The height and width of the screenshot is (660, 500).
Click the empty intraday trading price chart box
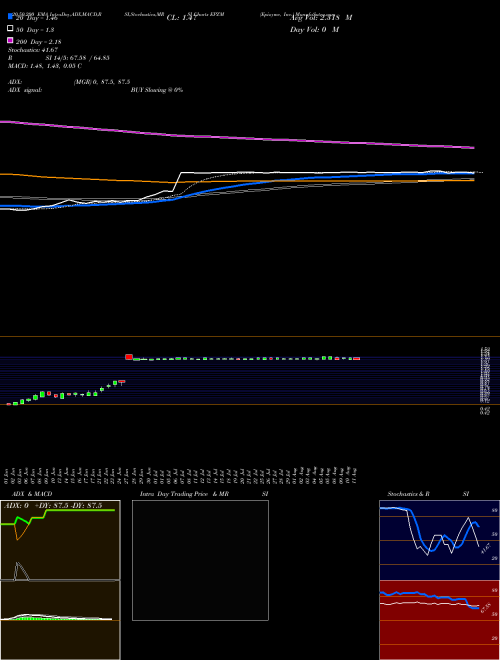click(200, 560)
